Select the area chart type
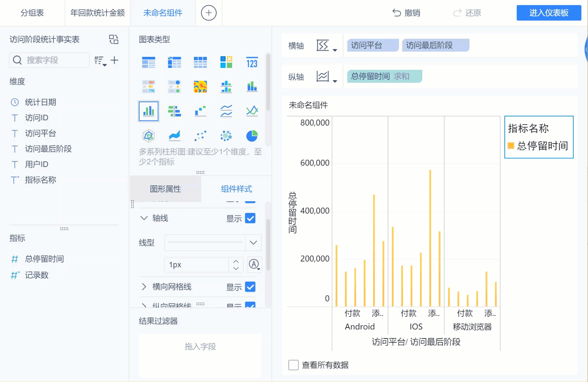Screen dimensions: 588x382 pyautogui.click(x=174, y=135)
